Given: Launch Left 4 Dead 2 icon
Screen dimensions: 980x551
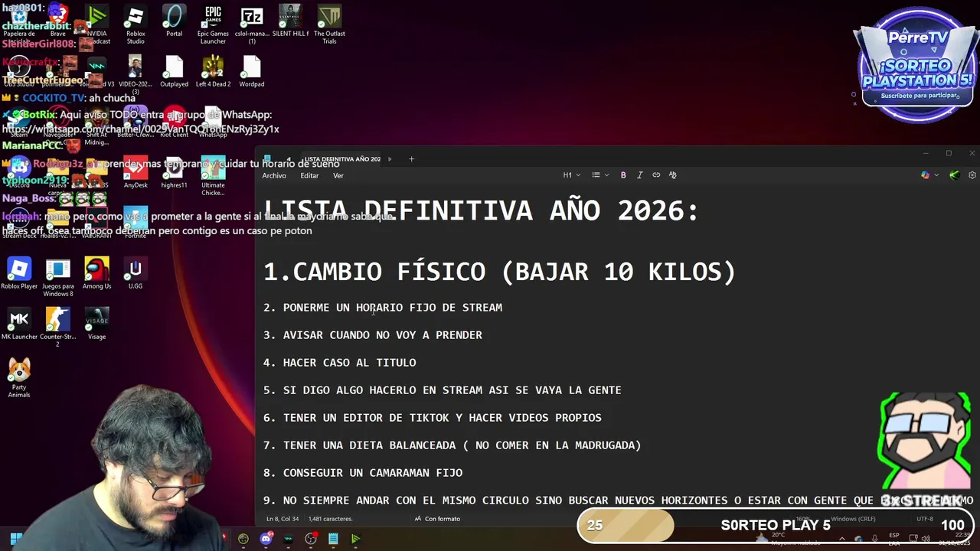Looking at the screenshot, I should click(x=213, y=72).
